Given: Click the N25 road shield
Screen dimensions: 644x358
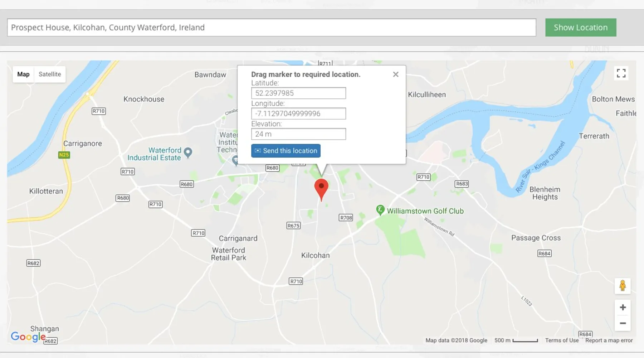Looking at the screenshot, I should coord(64,155).
